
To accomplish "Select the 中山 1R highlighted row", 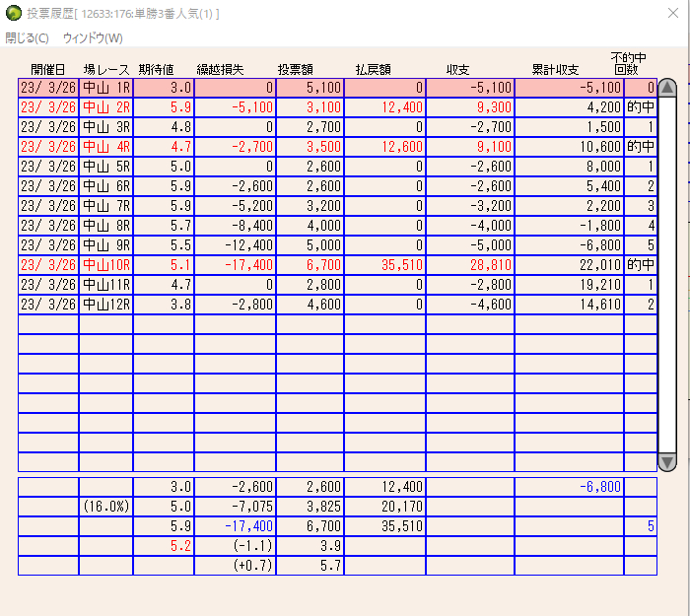I will 337,88.
